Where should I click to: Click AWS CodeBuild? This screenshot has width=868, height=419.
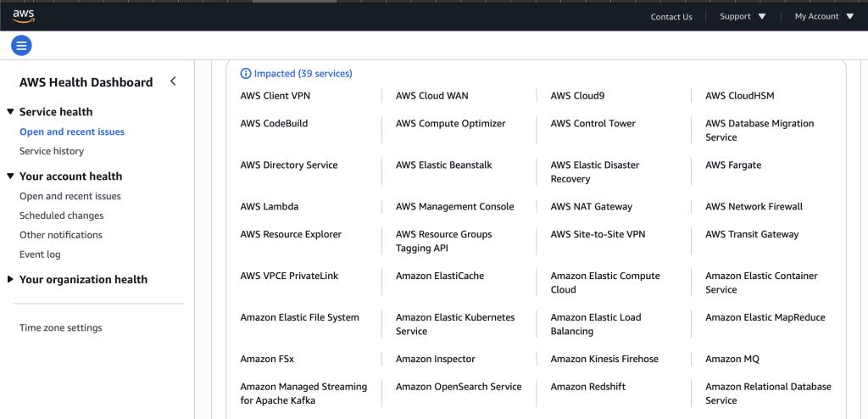click(x=274, y=124)
